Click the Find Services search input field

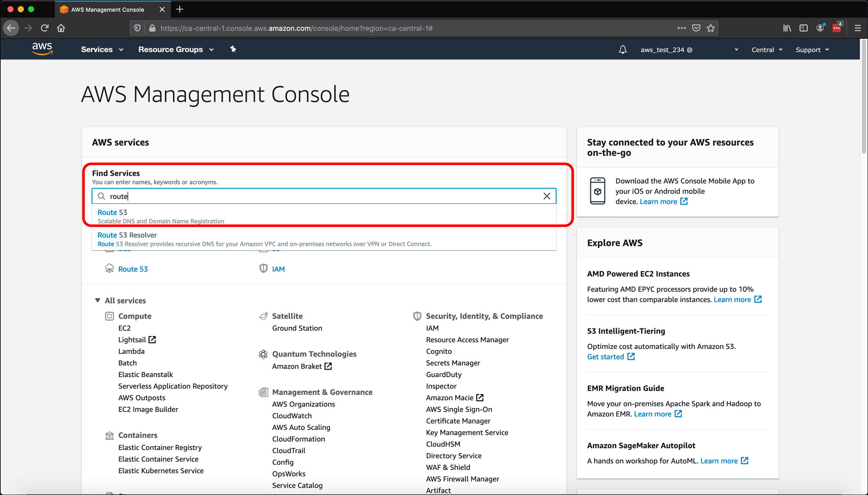click(325, 196)
